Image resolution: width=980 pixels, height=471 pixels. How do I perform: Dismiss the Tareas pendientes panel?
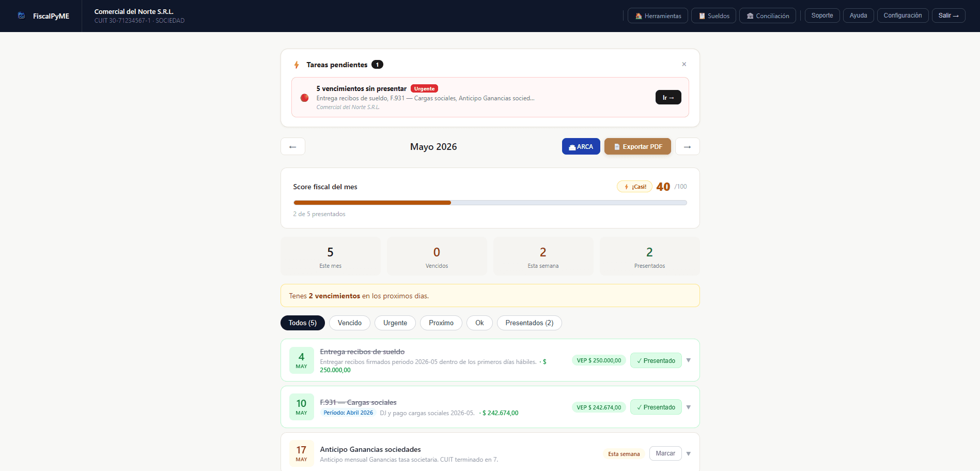coord(684,64)
